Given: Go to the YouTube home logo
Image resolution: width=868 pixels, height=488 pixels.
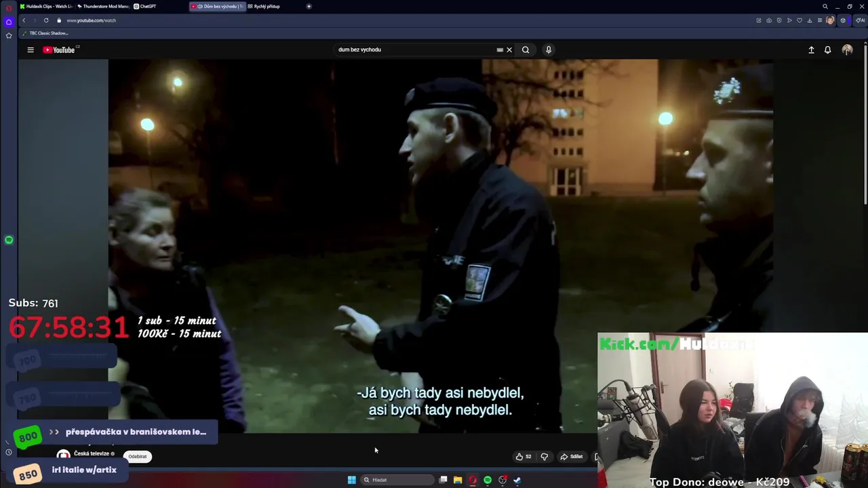Looking at the screenshot, I should (60, 49).
